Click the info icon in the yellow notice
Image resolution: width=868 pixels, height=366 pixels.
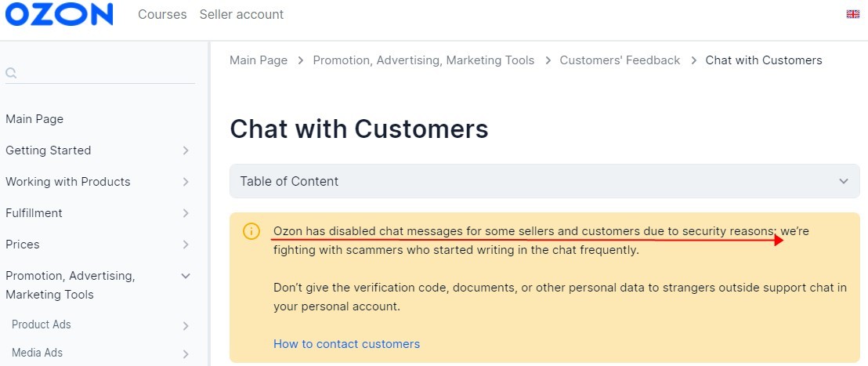(251, 231)
